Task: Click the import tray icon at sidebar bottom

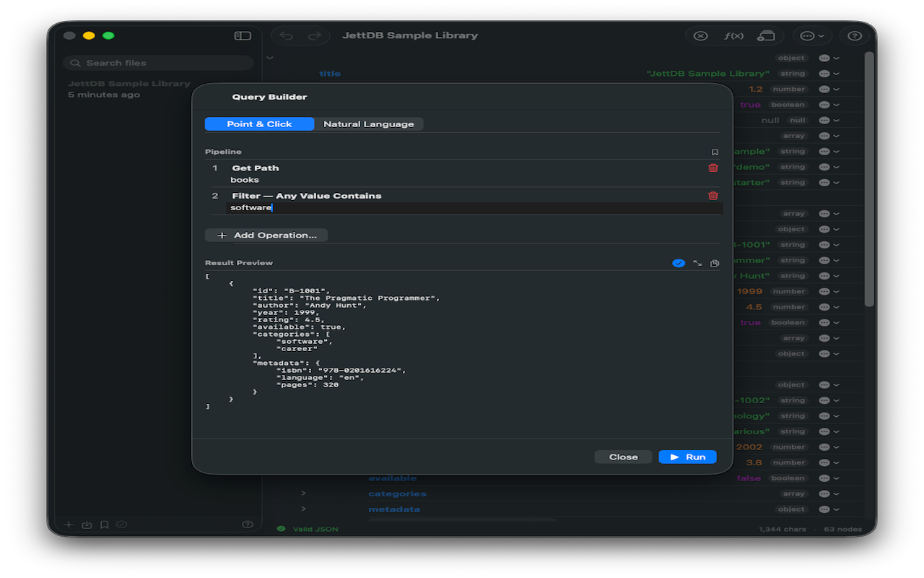Action: click(87, 525)
